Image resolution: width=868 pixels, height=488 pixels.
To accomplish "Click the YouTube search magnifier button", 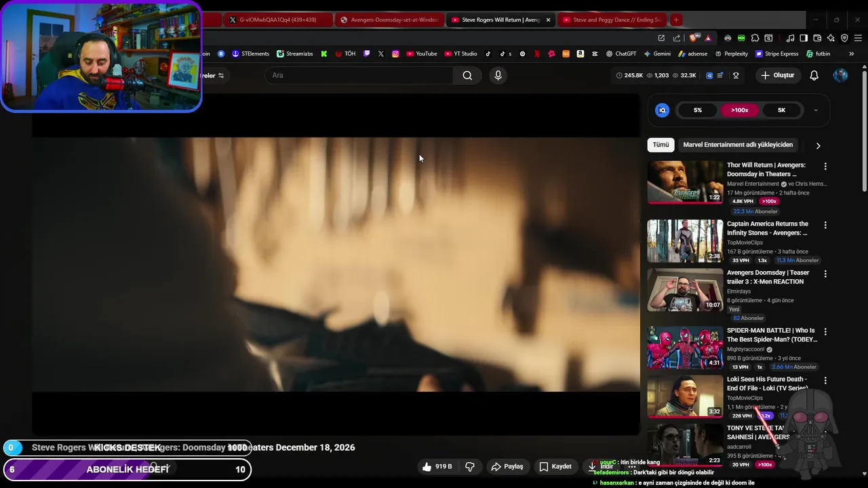I will (467, 75).
